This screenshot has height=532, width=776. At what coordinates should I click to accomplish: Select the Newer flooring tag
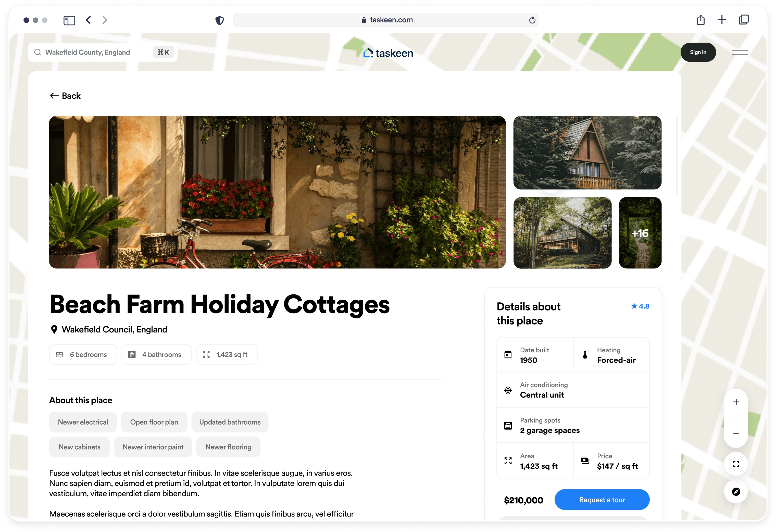click(228, 447)
